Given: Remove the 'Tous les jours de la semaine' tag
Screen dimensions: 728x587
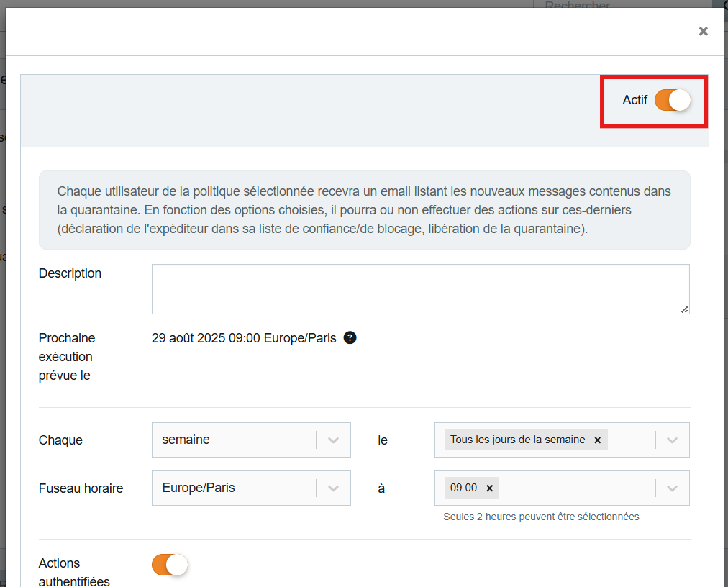Looking at the screenshot, I should tap(597, 440).
